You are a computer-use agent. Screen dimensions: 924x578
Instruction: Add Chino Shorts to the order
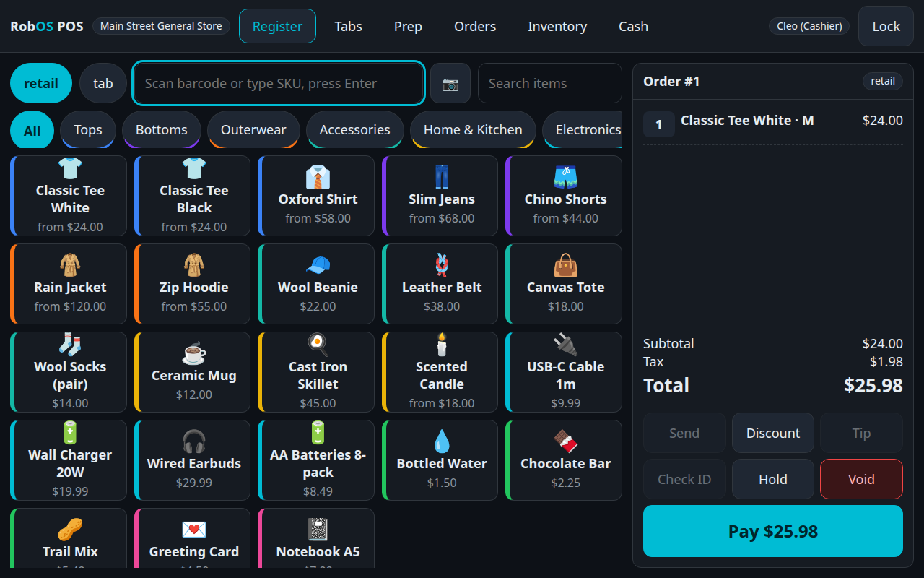click(x=564, y=196)
